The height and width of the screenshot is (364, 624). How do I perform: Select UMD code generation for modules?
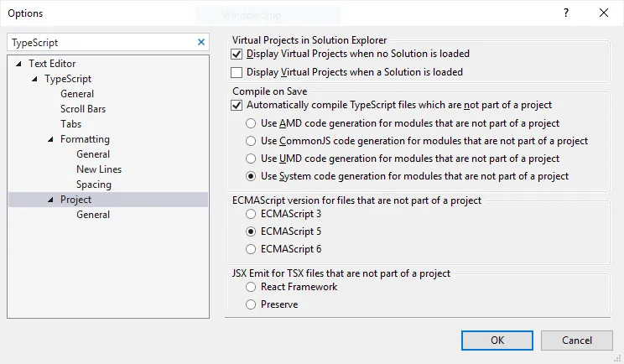click(251, 159)
